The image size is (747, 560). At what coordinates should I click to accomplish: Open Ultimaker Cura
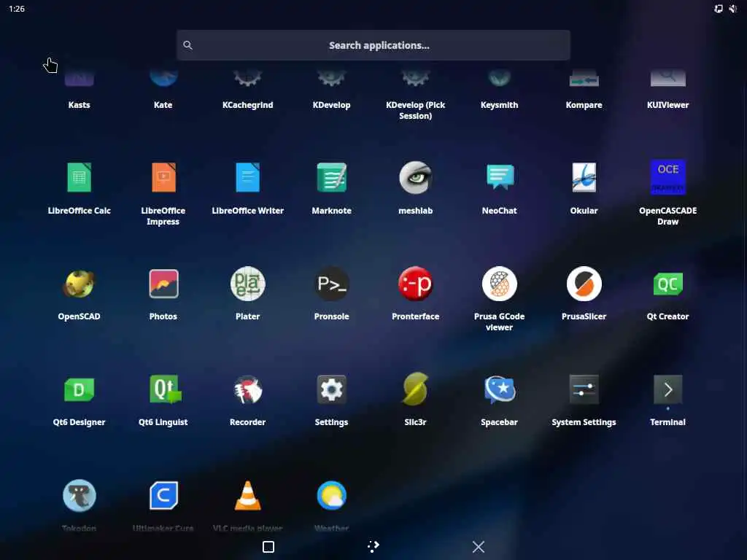click(x=163, y=506)
